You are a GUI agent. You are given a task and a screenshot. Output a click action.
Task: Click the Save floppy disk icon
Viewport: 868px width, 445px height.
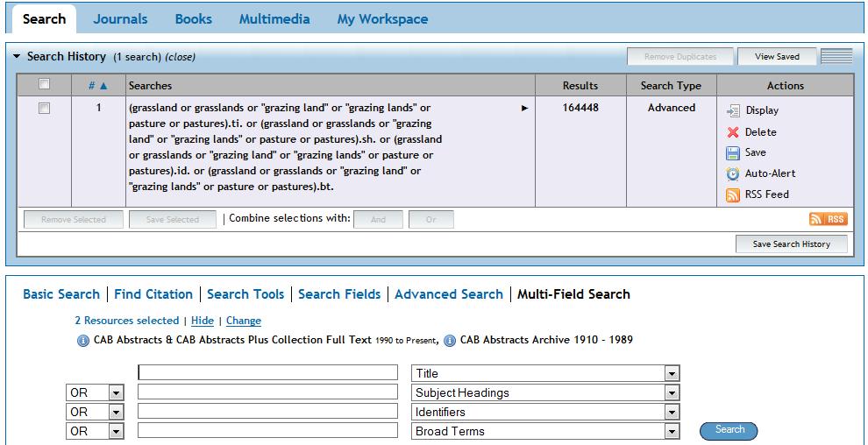point(733,153)
